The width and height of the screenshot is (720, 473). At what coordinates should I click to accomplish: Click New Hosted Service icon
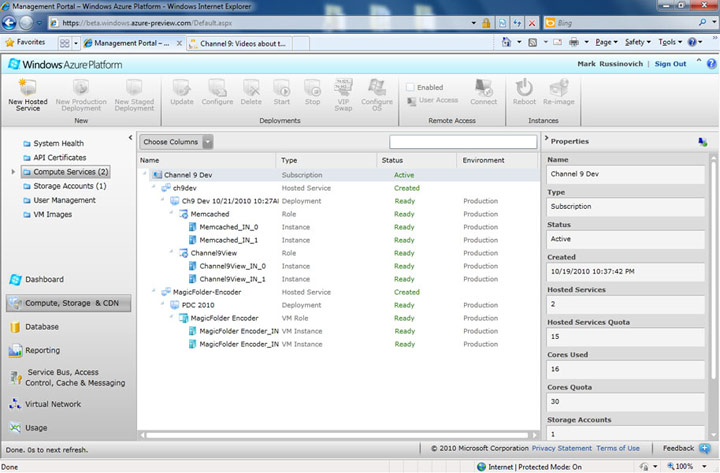click(x=27, y=87)
